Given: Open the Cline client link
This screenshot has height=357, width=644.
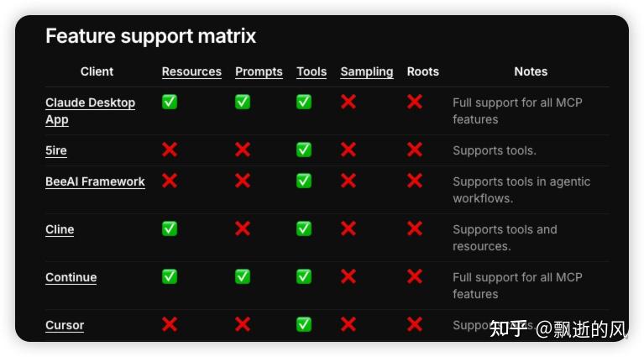Looking at the screenshot, I should coord(60,229).
